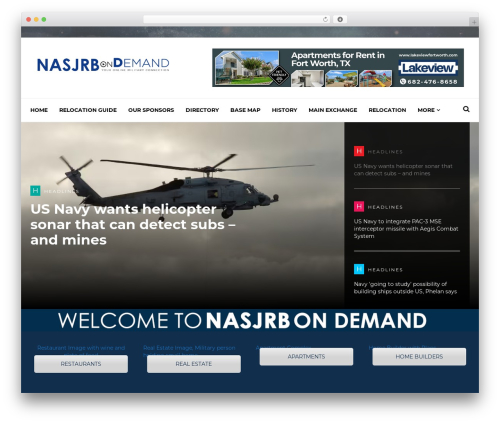Image resolution: width=500 pixels, height=423 pixels.
Task: Click the Home Builders button
Action: click(419, 357)
